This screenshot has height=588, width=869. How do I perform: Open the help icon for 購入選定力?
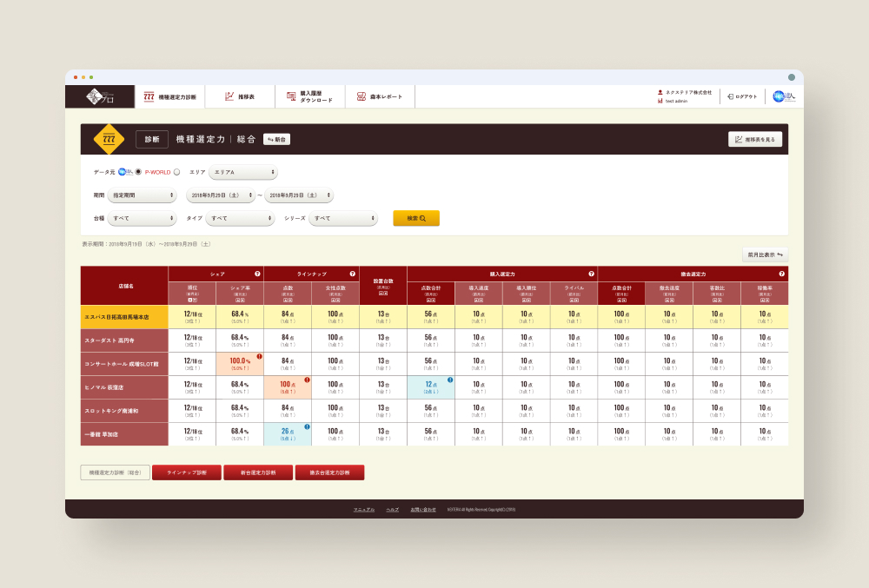click(591, 274)
